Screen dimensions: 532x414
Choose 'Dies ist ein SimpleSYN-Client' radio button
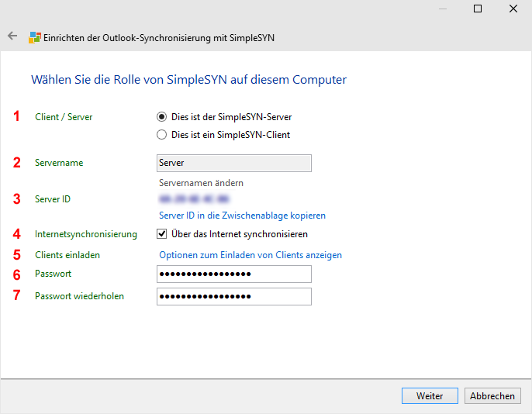(x=161, y=134)
